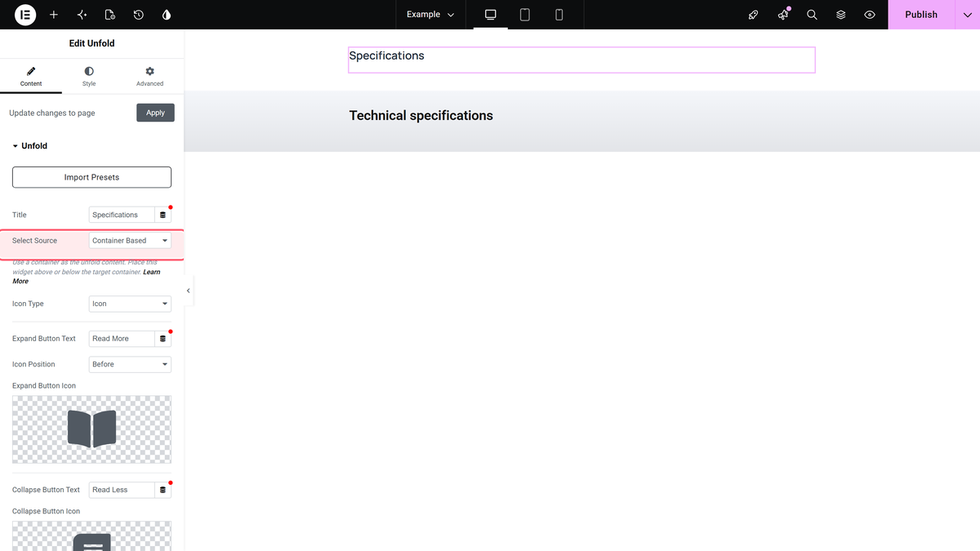Click the Apply button
980x551 pixels.
[x=155, y=113]
